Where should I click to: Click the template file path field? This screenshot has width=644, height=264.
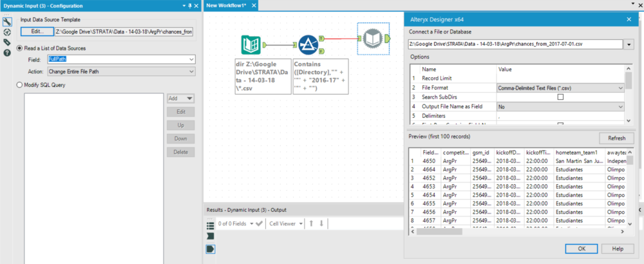(124, 32)
